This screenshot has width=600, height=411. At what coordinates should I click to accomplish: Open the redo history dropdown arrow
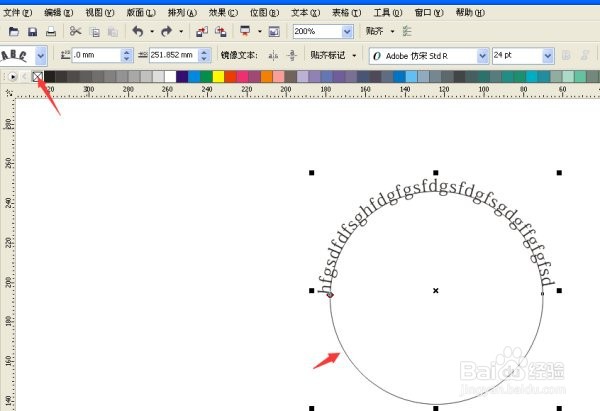[x=181, y=32]
